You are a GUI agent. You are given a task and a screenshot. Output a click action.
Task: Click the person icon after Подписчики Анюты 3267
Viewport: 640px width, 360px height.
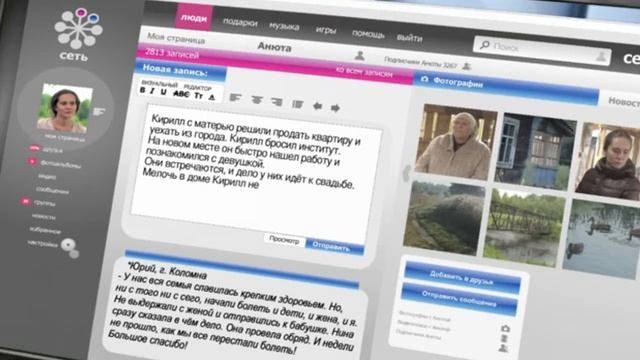coord(467,66)
